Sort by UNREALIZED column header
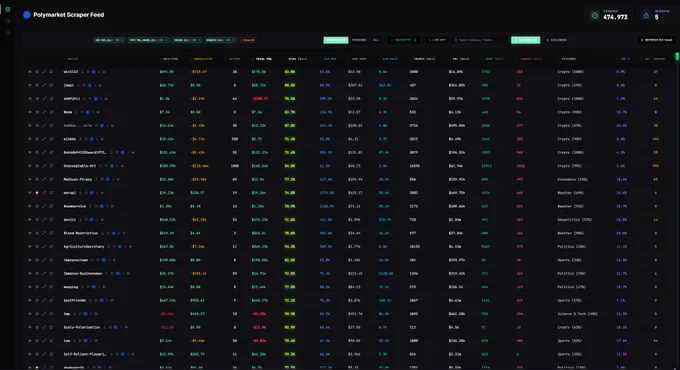This screenshot has height=370, width=680. (x=203, y=59)
